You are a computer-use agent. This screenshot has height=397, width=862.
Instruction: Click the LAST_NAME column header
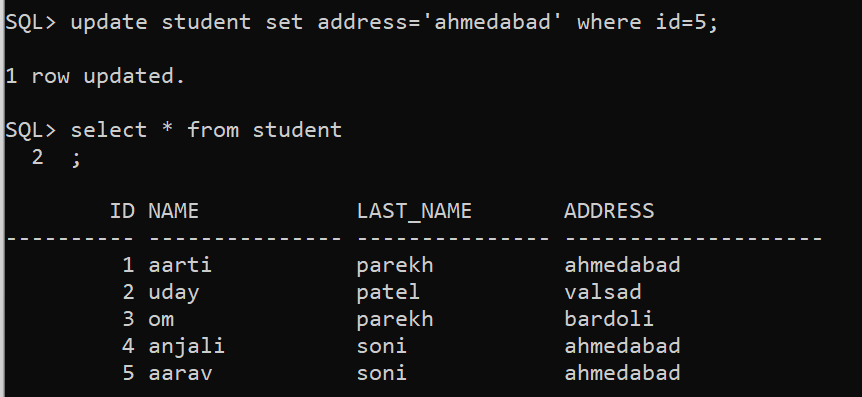pyautogui.click(x=414, y=212)
